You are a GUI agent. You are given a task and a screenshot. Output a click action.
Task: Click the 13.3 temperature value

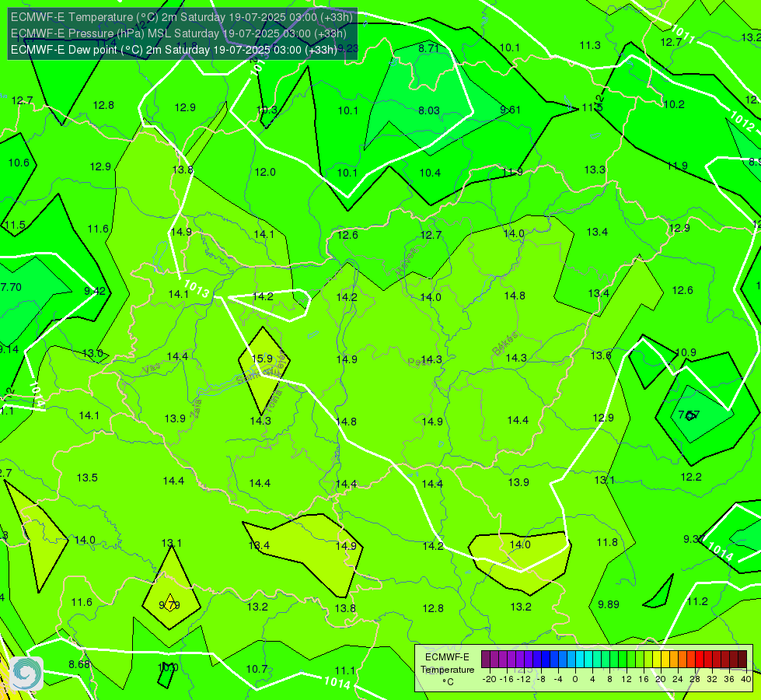click(595, 170)
